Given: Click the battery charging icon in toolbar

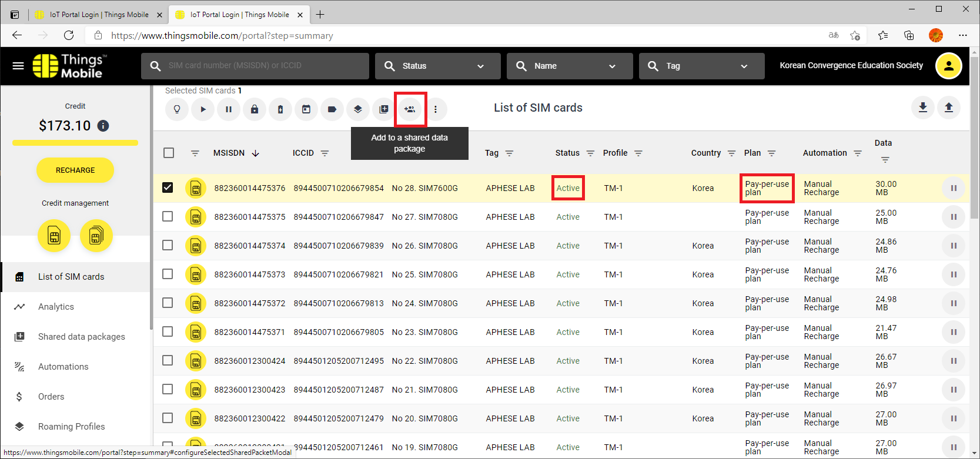Looking at the screenshot, I should 280,109.
